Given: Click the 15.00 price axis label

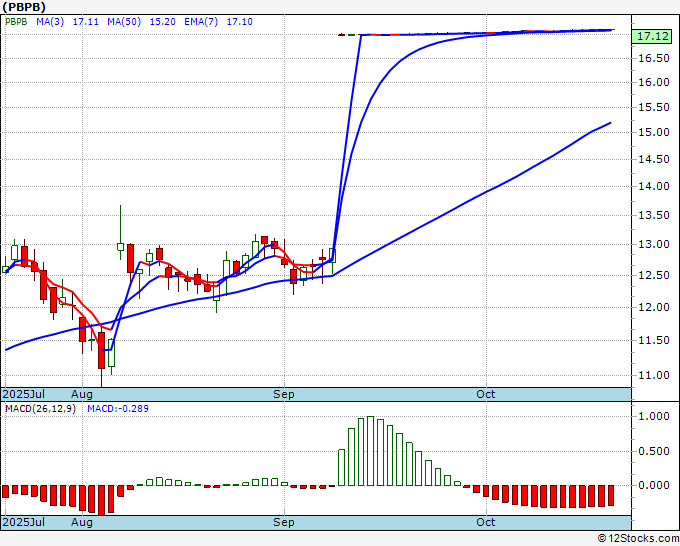Looking at the screenshot, I should click(654, 133).
